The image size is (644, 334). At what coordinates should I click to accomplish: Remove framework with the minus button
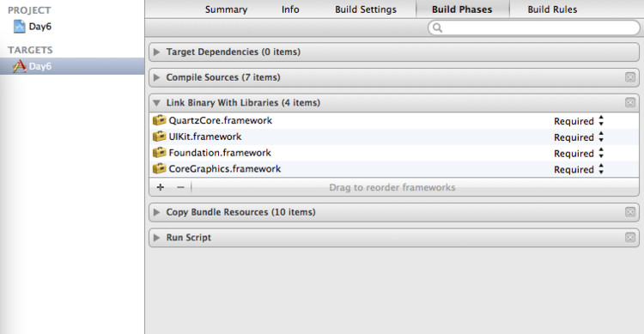(x=180, y=187)
